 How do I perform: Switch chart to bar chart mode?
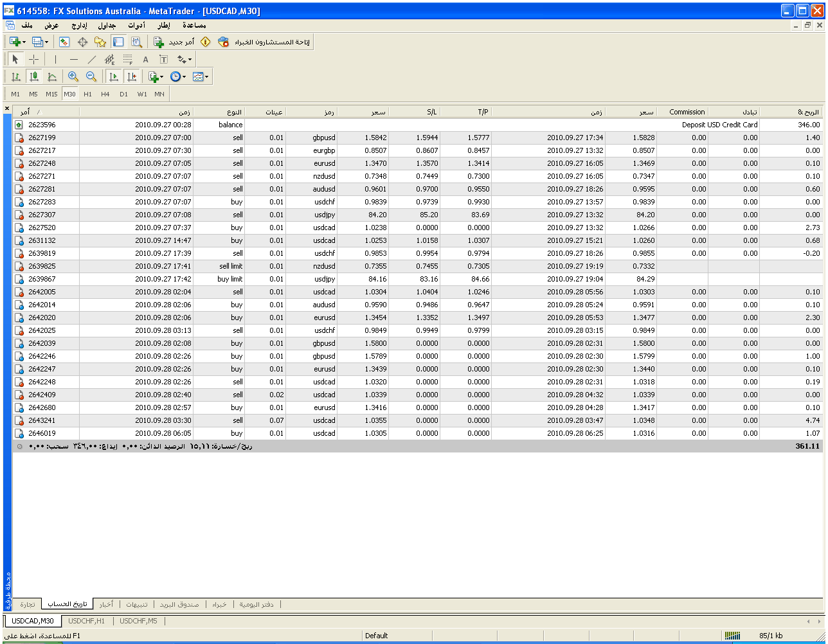pyautogui.click(x=15, y=76)
